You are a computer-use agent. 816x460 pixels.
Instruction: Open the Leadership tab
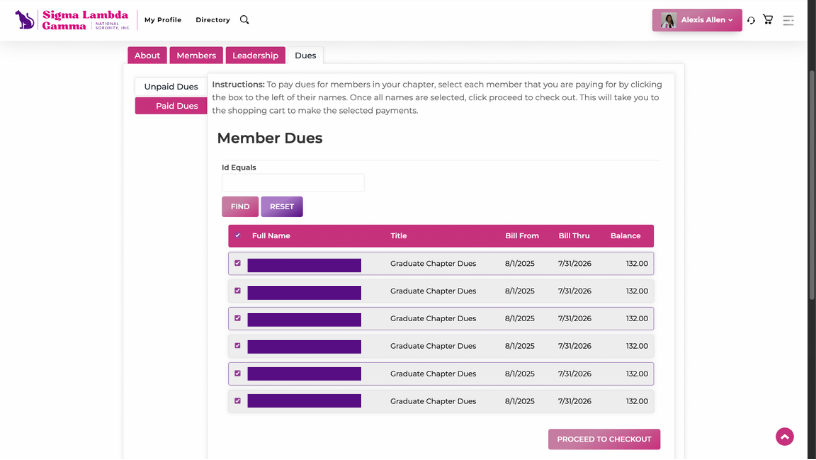pyautogui.click(x=255, y=56)
